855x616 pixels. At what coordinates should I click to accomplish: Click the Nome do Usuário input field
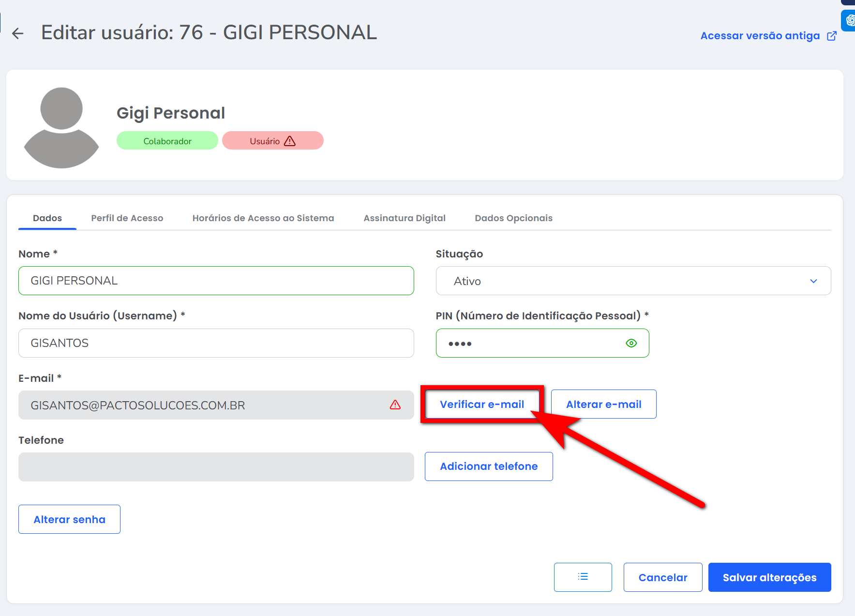(216, 343)
